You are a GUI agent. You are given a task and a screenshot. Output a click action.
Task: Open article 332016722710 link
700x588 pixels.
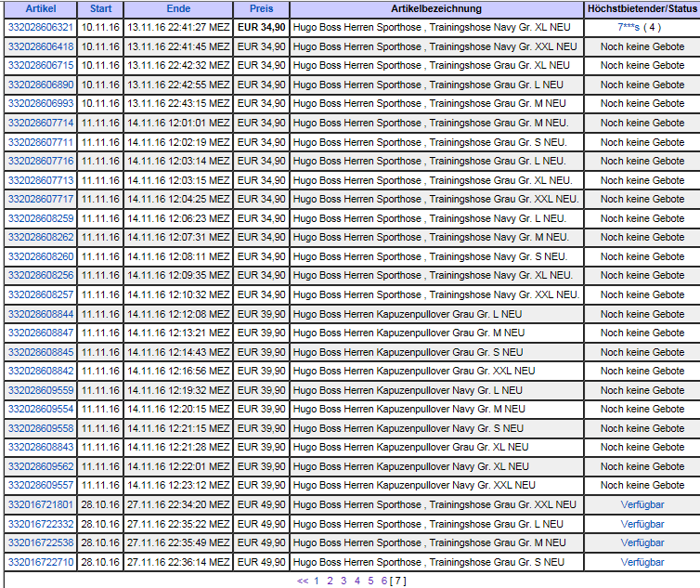[41, 562]
